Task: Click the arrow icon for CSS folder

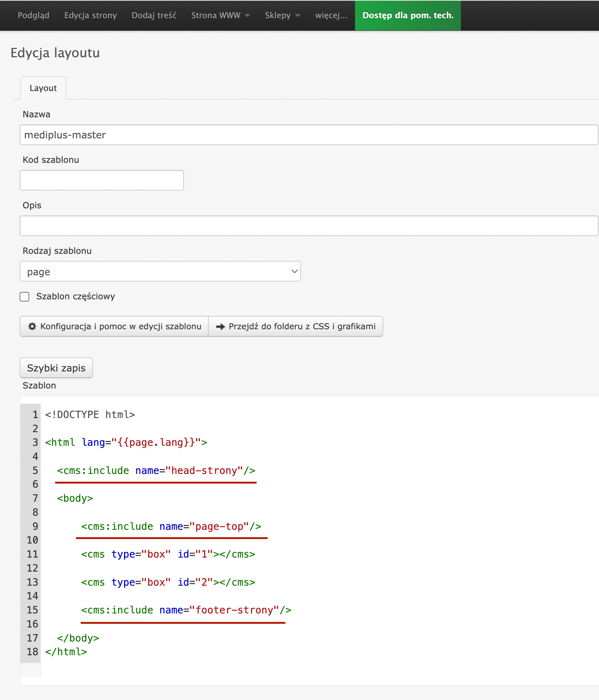Action: point(220,326)
